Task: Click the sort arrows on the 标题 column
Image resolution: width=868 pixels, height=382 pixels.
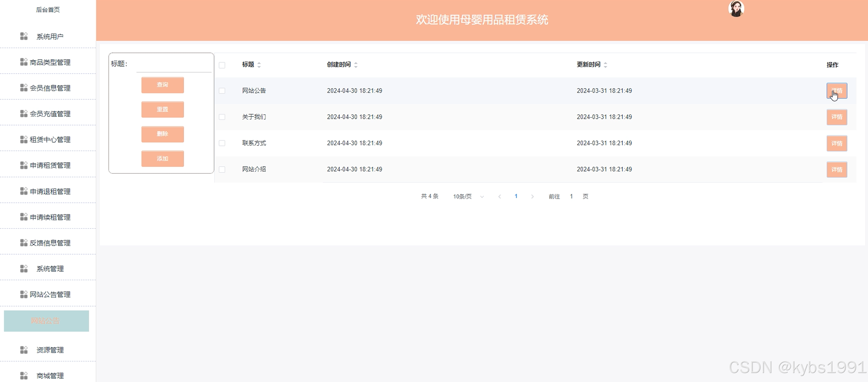Action: [x=259, y=65]
